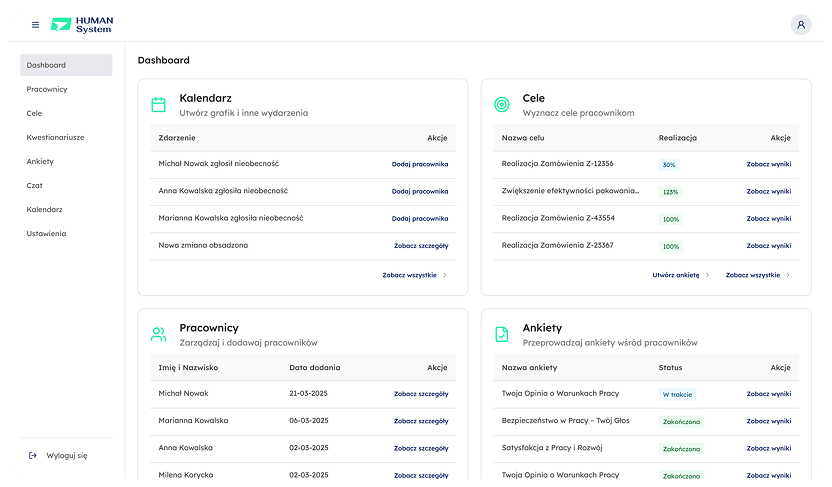Open Ustawienia in the sidebar

point(46,233)
